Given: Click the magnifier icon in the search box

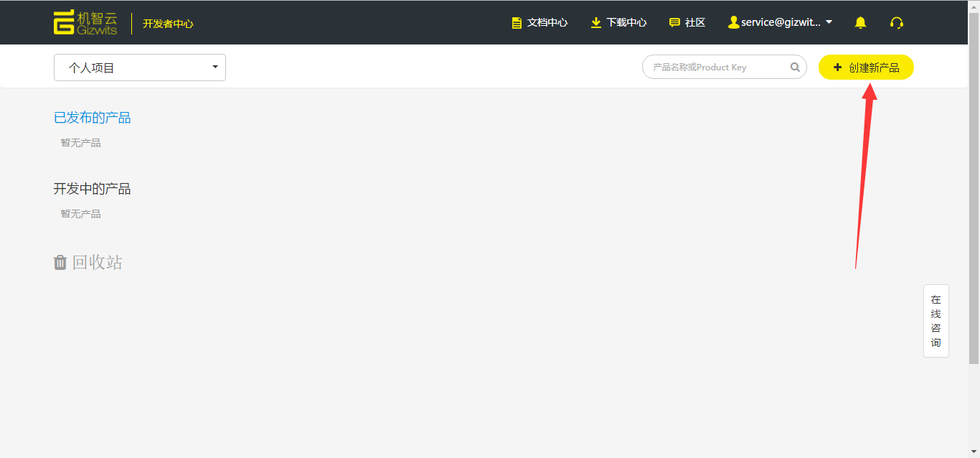Looking at the screenshot, I should coord(795,66).
